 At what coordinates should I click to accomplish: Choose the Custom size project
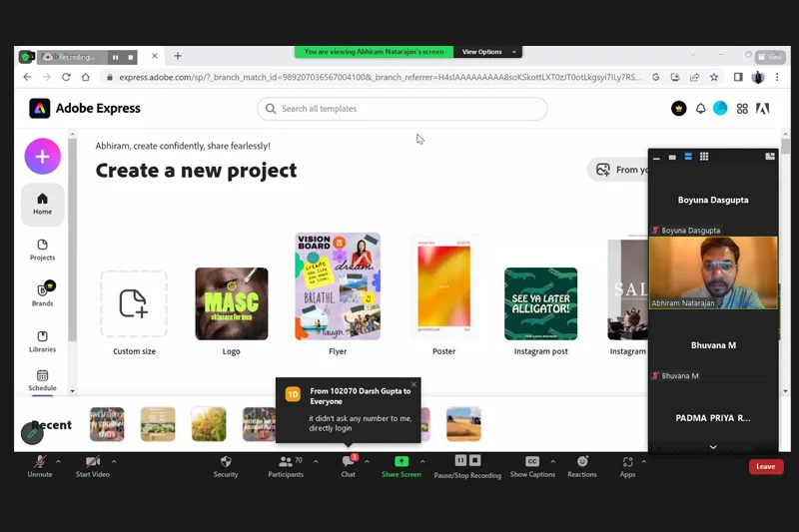point(134,311)
